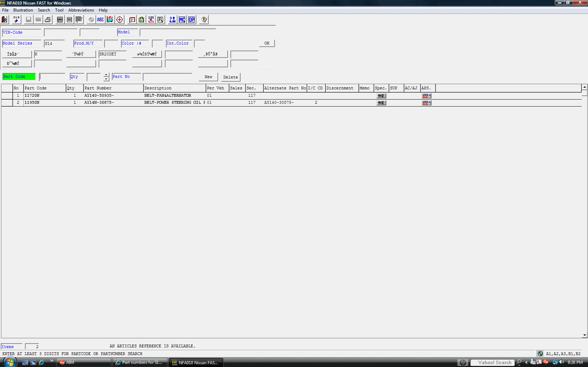Click the clipboard toolbar icon

(x=142, y=20)
